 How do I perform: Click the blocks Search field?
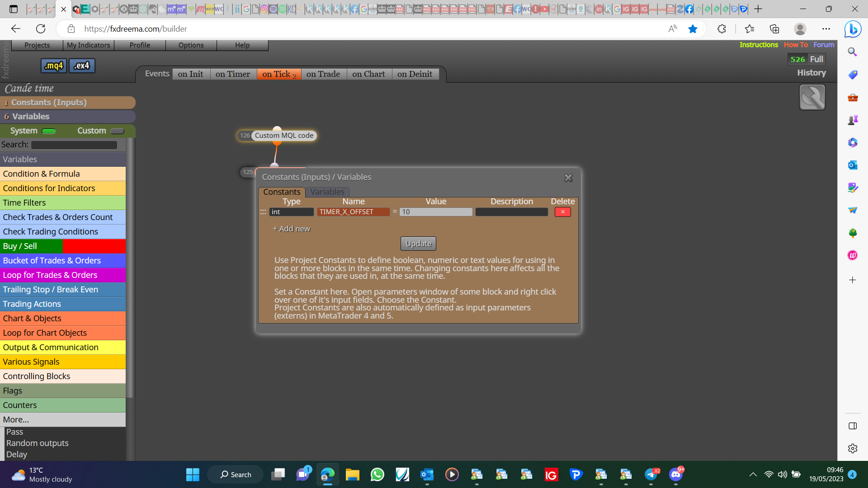[74, 145]
